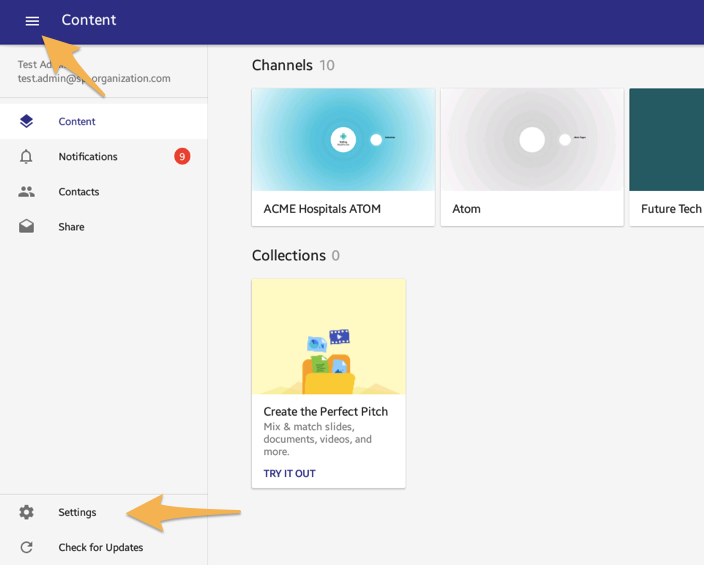Screen dimensions: 704x565
Task: Click the Share envelope icon
Action: pos(26,226)
